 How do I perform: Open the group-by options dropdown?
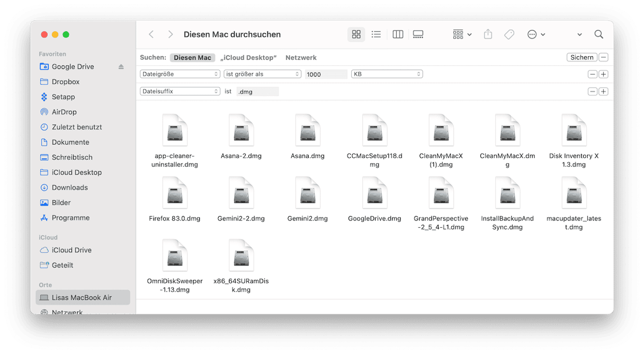462,34
